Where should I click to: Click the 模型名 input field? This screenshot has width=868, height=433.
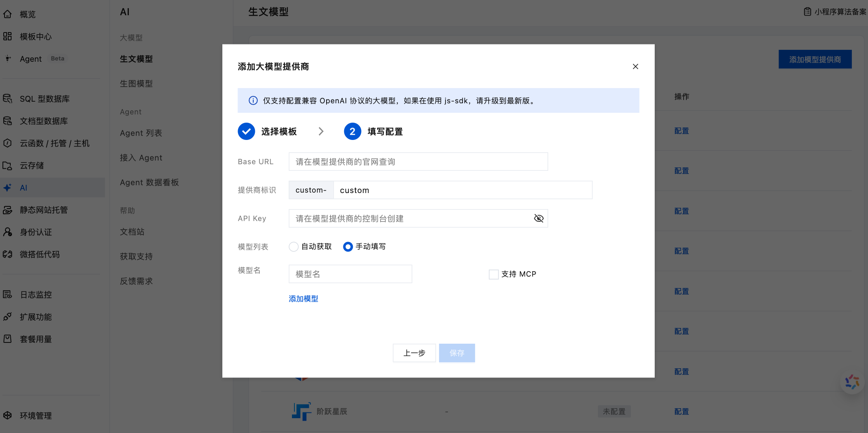(x=350, y=274)
